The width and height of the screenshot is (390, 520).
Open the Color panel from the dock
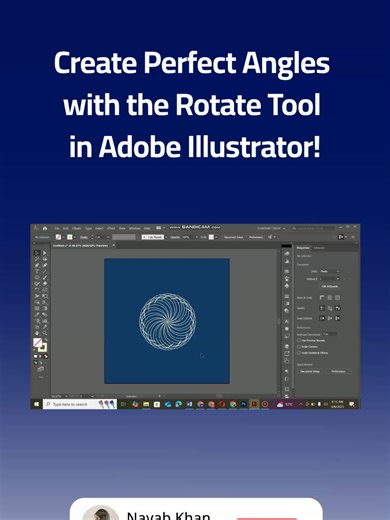tap(287, 254)
